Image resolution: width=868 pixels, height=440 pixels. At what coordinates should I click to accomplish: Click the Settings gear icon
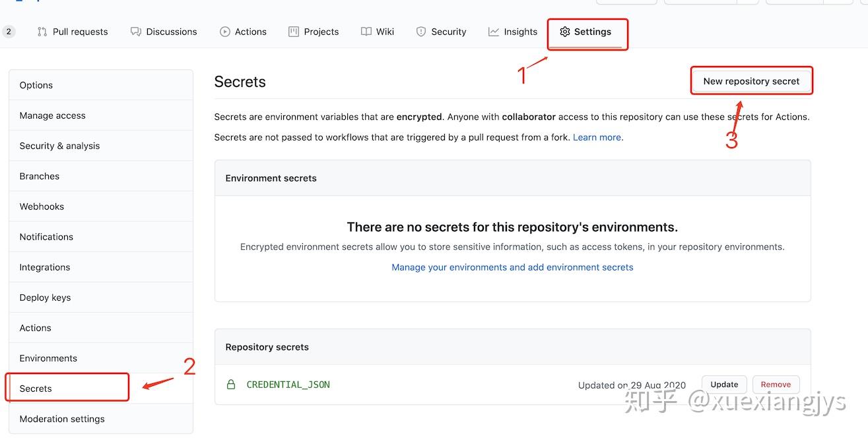[564, 32]
